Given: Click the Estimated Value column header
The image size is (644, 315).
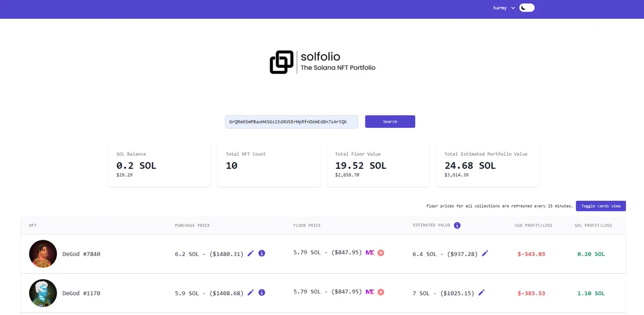Looking at the screenshot, I should (431, 225).
